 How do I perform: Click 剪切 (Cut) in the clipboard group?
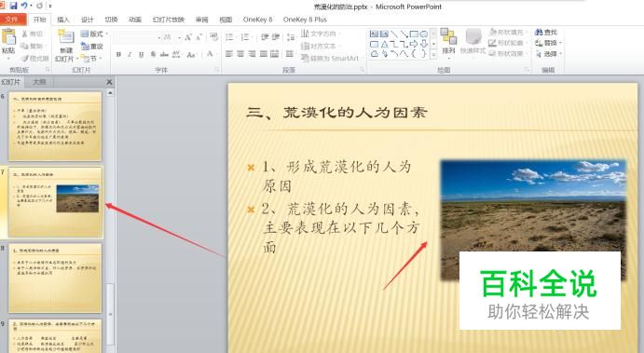(32, 34)
